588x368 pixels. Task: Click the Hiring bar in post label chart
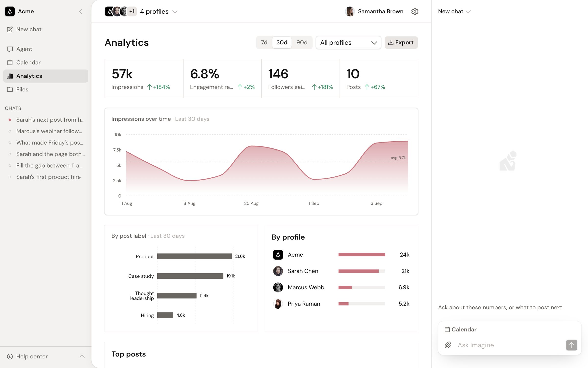coord(165,315)
